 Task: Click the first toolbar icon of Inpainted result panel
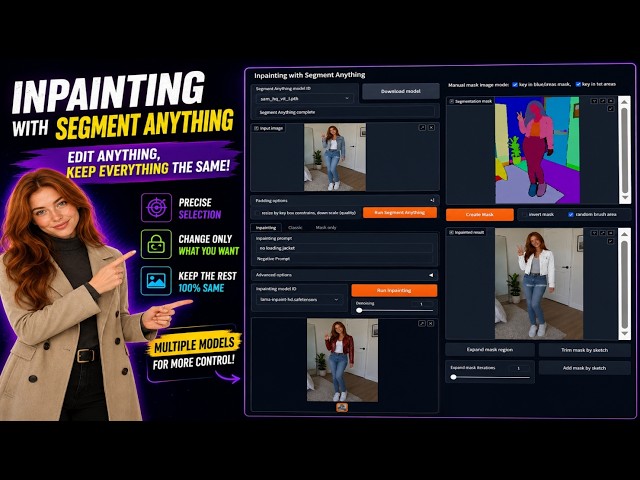[594, 233]
